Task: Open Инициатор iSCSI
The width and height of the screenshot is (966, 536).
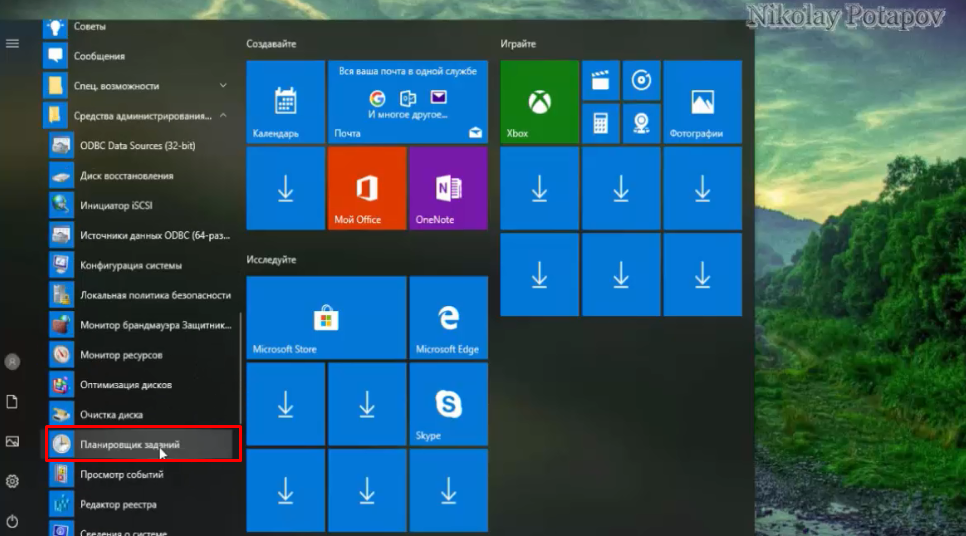Action: (141, 206)
